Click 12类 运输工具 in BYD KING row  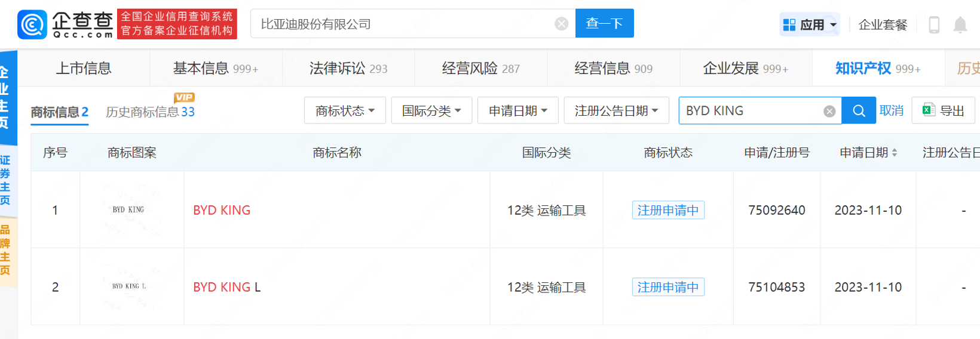tap(546, 210)
